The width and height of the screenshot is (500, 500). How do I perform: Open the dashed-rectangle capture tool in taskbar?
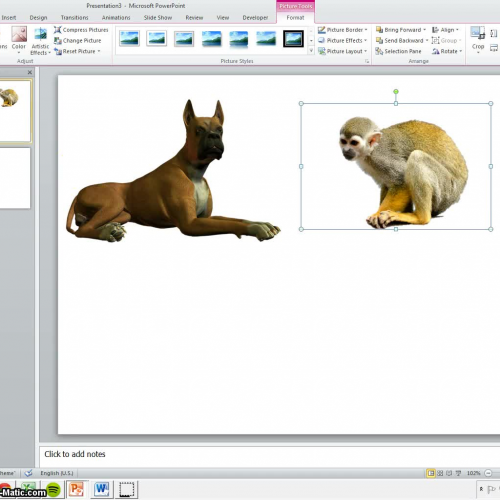tap(127, 489)
